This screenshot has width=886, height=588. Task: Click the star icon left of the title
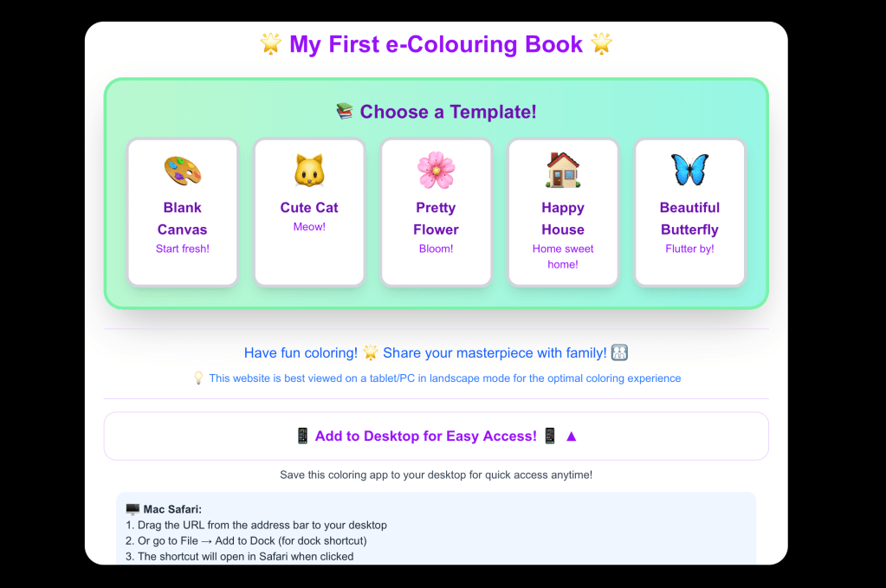click(271, 44)
